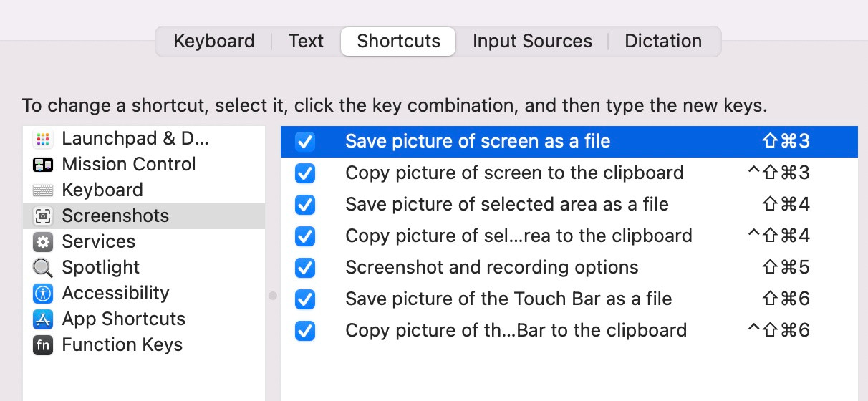
Task: Click the Spotlight magnifying glass icon
Action: pos(43,268)
